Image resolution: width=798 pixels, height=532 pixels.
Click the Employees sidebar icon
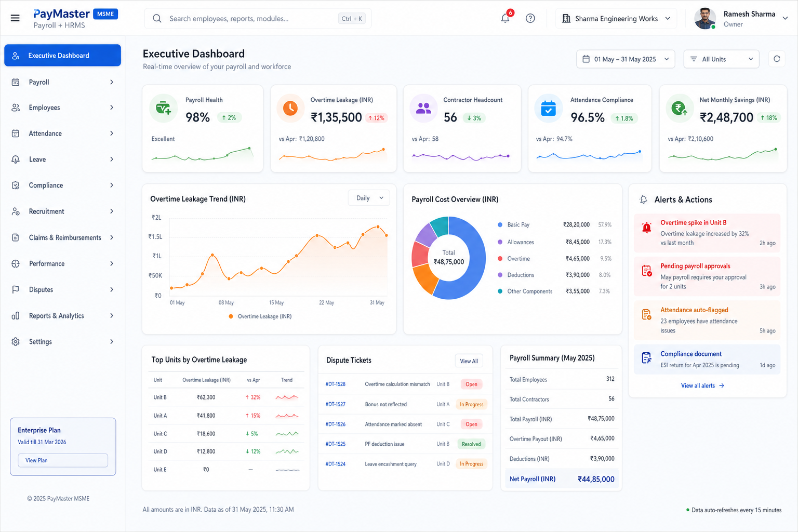point(16,108)
